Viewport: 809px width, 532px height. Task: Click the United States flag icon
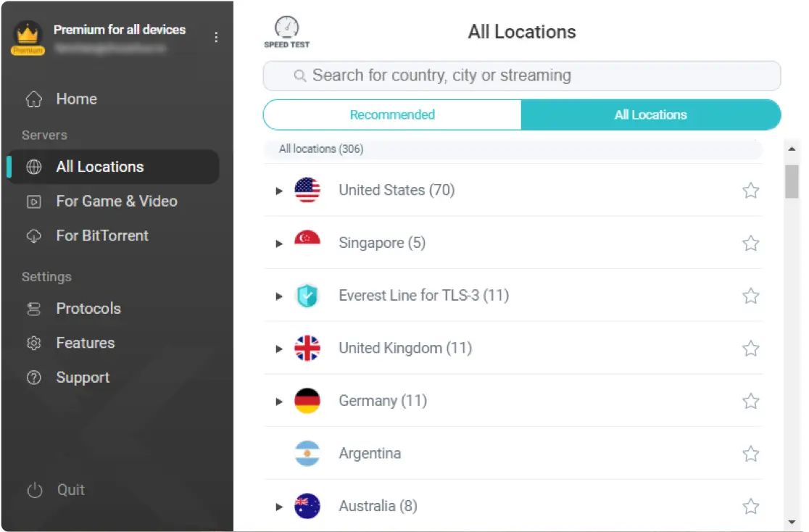307,190
